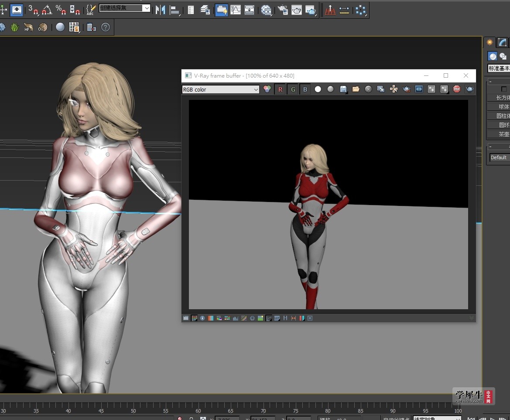
Task: Toggle the green channel G button
Action: pyautogui.click(x=293, y=89)
